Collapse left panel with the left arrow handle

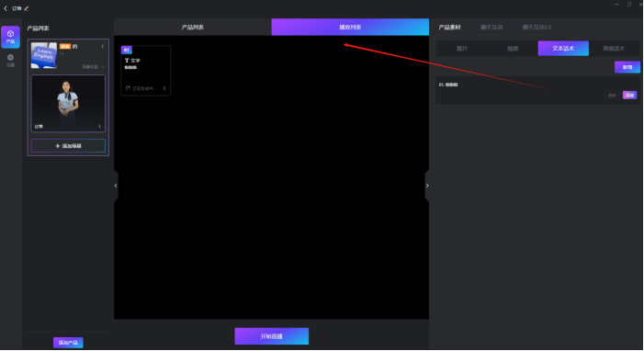(116, 186)
